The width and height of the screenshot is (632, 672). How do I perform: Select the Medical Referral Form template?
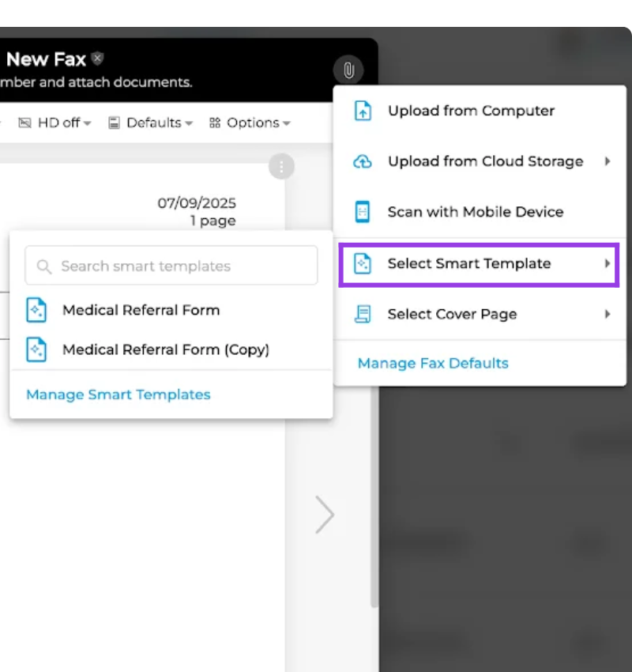pos(171,310)
